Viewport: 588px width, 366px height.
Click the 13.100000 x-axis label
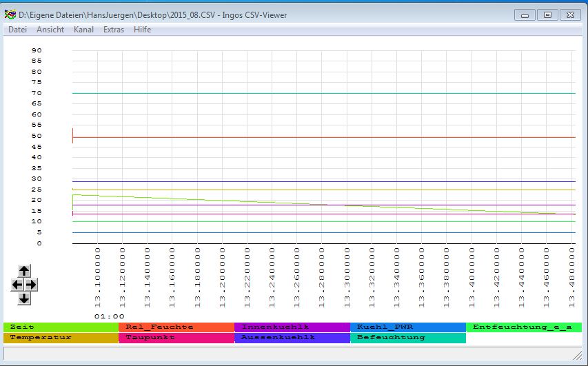tap(97, 278)
